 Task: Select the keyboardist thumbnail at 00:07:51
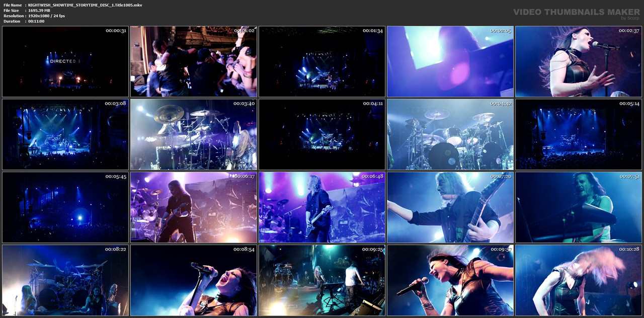click(579, 207)
